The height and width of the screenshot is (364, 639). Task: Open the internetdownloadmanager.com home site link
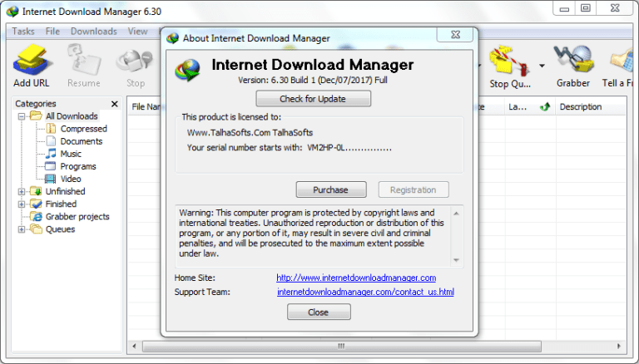356,278
